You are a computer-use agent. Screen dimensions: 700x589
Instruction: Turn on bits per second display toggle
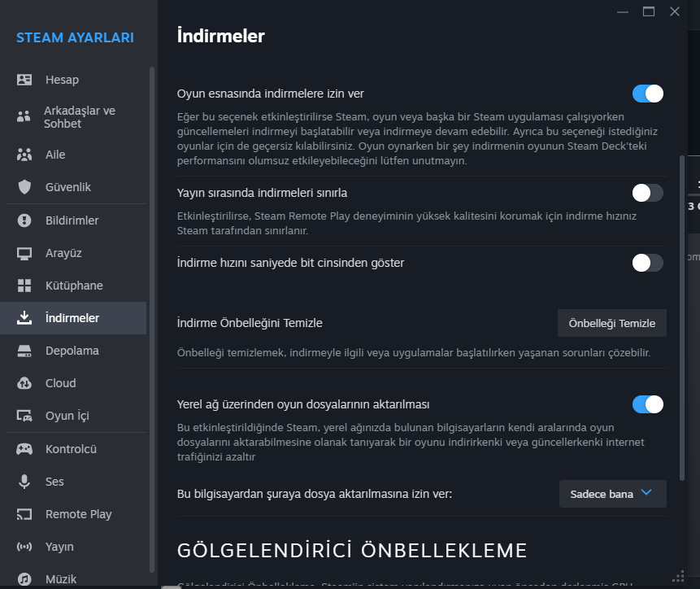point(647,263)
